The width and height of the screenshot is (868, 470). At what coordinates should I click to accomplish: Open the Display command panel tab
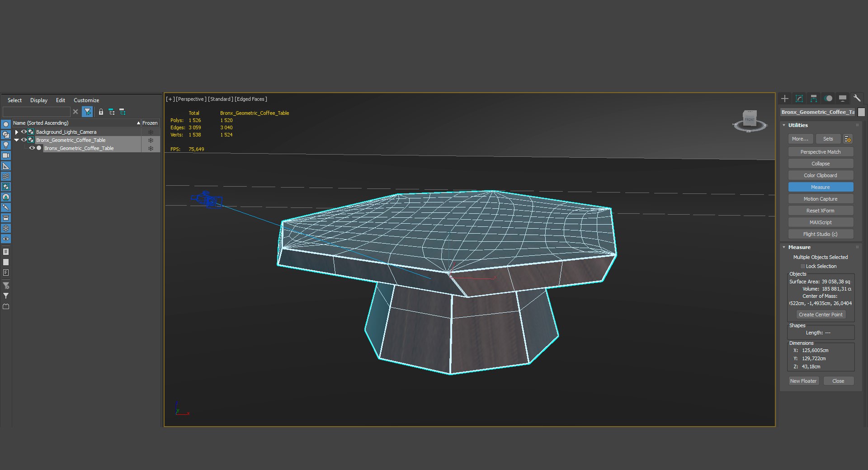pos(843,99)
